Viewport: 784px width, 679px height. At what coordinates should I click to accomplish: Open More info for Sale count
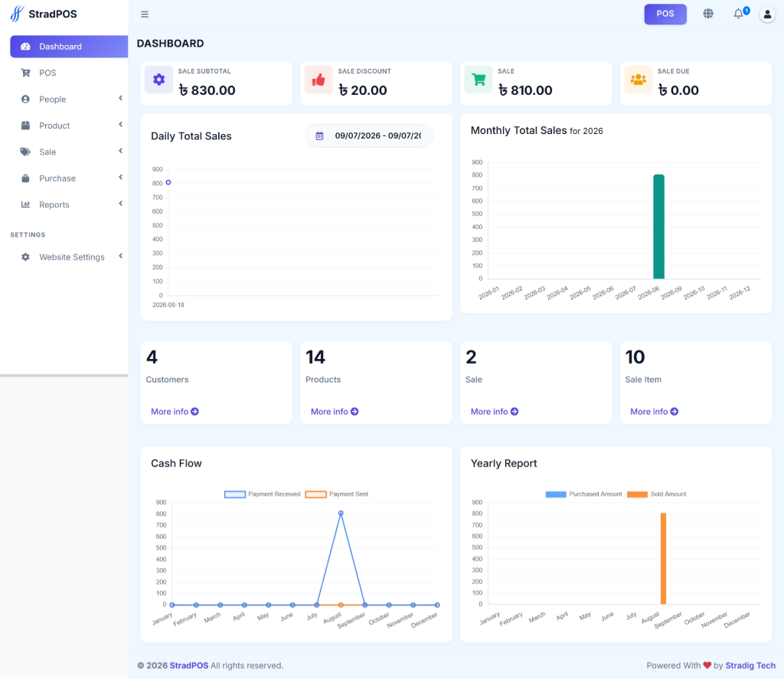(495, 412)
